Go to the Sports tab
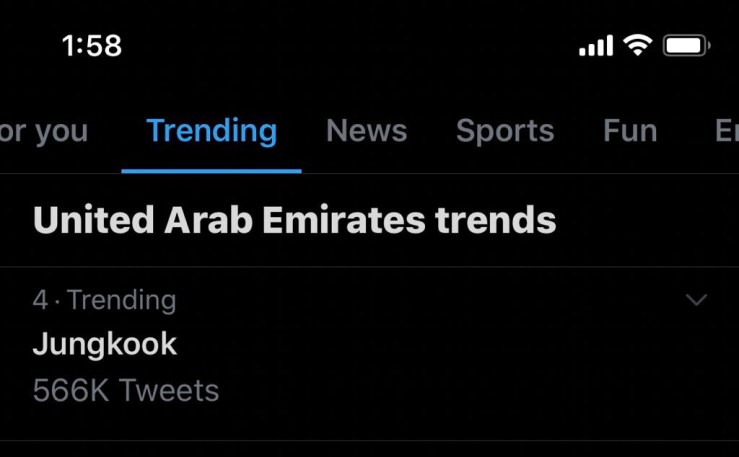This screenshot has height=457, width=739. (x=504, y=130)
